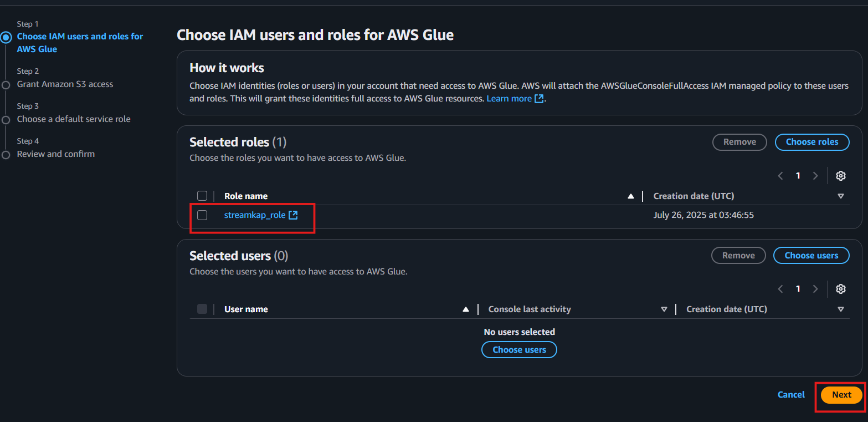Go to next page in users table

815,289
